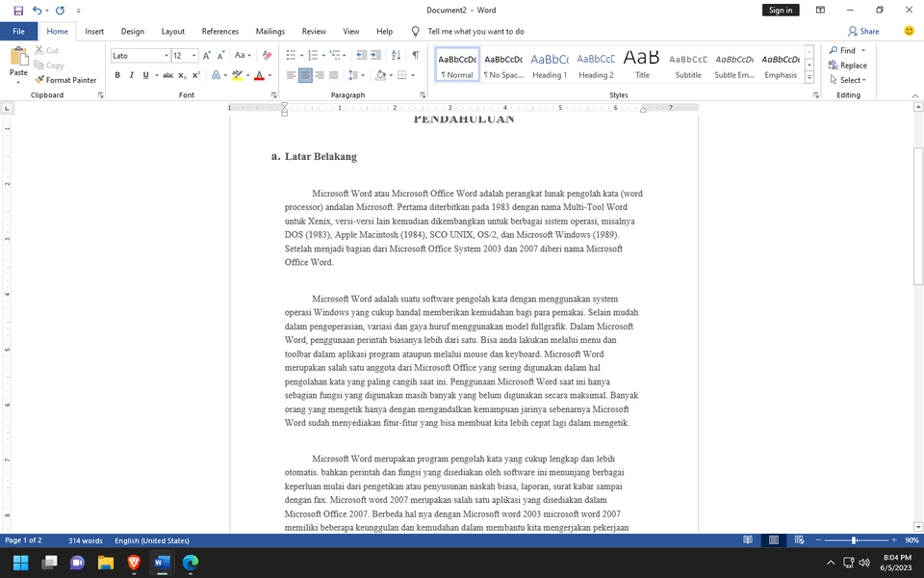This screenshot has height=578, width=924.
Task: Toggle center alignment
Action: pyautogui.click(x=305, y=75)
